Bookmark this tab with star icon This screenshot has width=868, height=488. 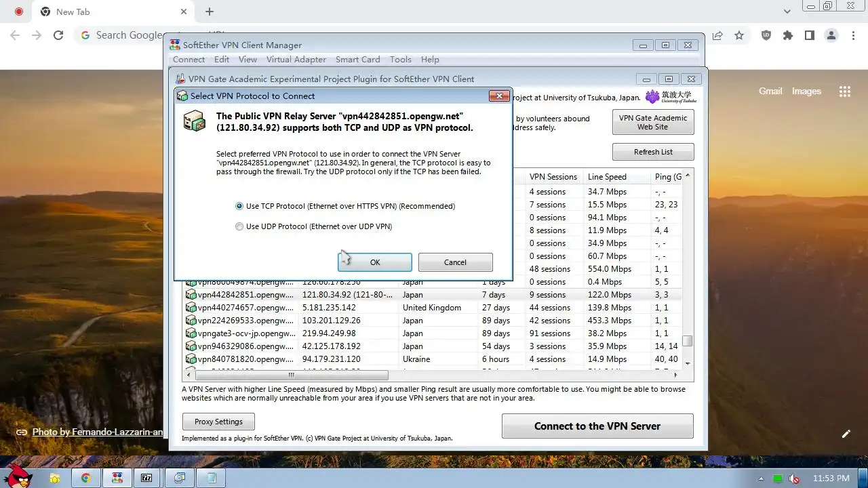[x=739, y=35]
